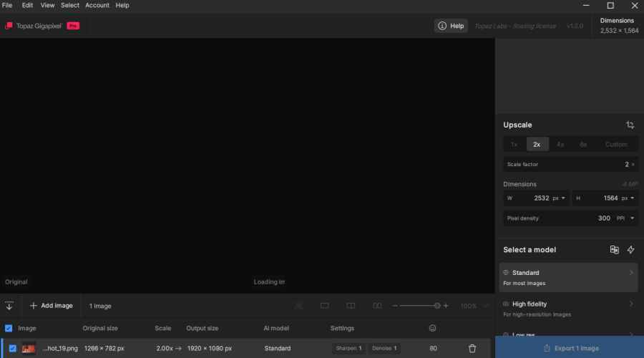The width and height of the screenshot is (644, 358).
Task: Click the Standard AI model cell
Action: 277,348
